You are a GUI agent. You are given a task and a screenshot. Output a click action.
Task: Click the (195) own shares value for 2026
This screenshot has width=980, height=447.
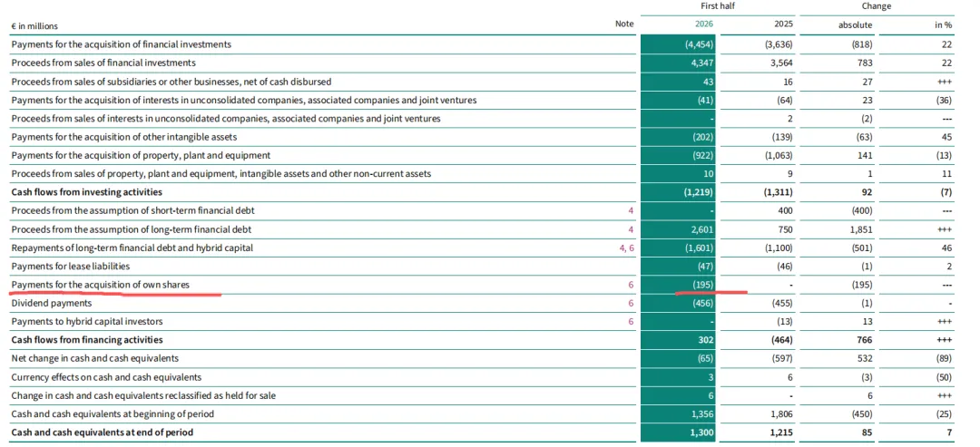(702, 285)
